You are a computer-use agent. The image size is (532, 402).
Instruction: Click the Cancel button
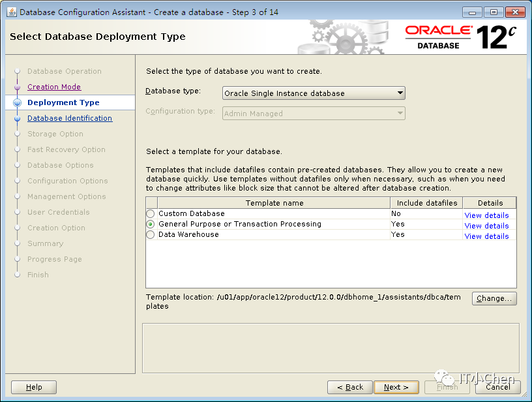(497, 387)
